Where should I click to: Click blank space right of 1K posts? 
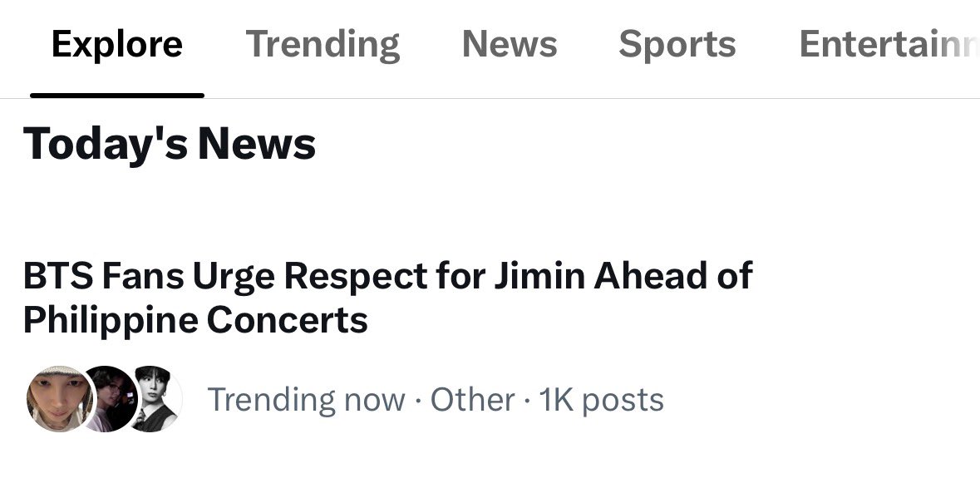click(x=812, y=400)
